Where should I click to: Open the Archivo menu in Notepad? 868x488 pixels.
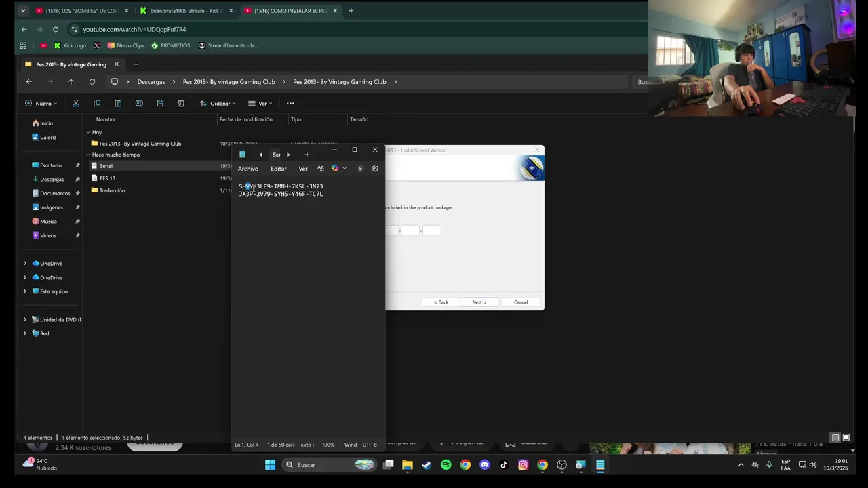[x=248, y=169]
